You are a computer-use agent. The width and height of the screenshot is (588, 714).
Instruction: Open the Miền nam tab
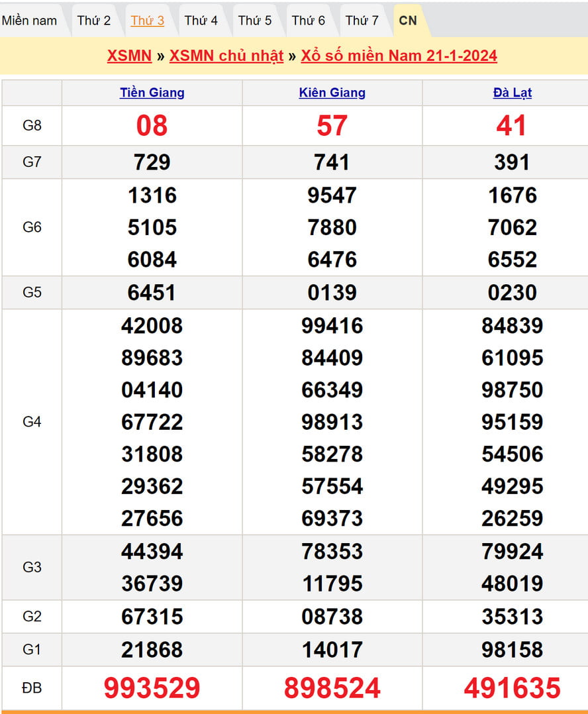30,21
